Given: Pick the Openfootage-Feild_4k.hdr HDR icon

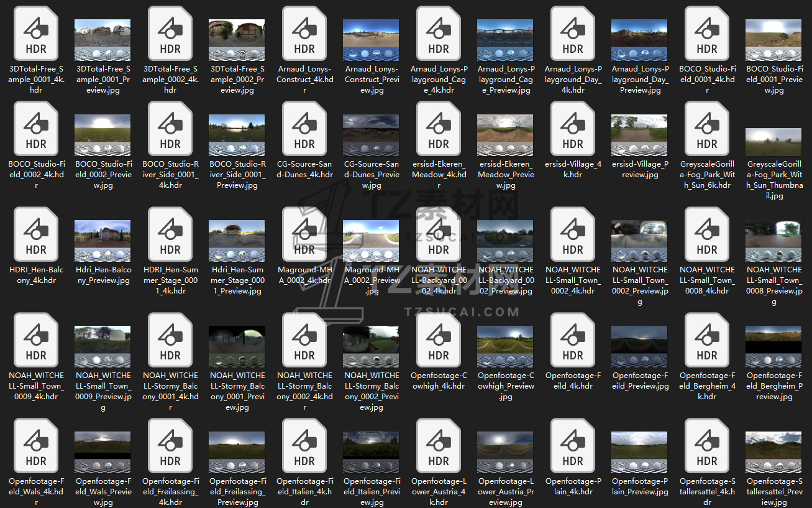Looking at the screenshot, I should click(x=573, y=341).
